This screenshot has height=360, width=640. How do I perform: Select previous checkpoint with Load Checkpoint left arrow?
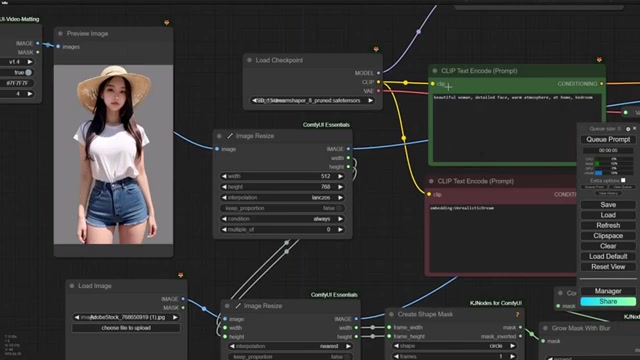click(254, 100)
